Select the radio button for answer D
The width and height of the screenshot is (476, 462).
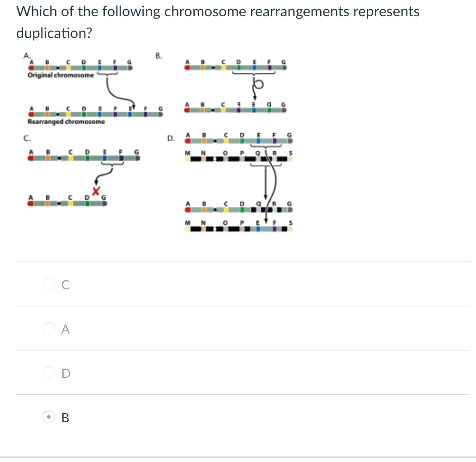(48, 372)
